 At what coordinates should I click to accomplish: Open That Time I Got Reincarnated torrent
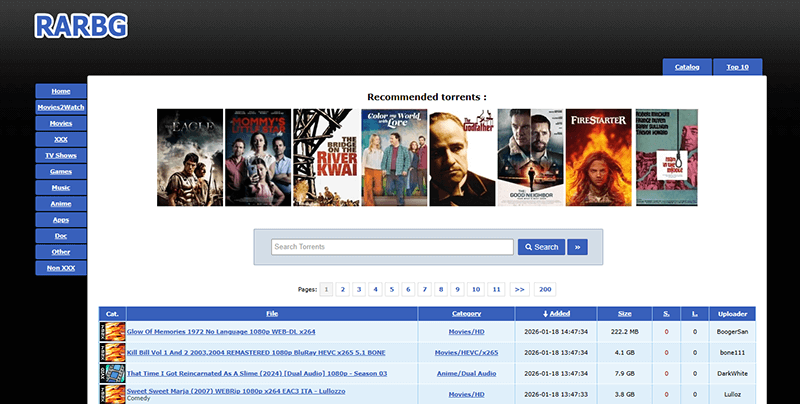257,373
